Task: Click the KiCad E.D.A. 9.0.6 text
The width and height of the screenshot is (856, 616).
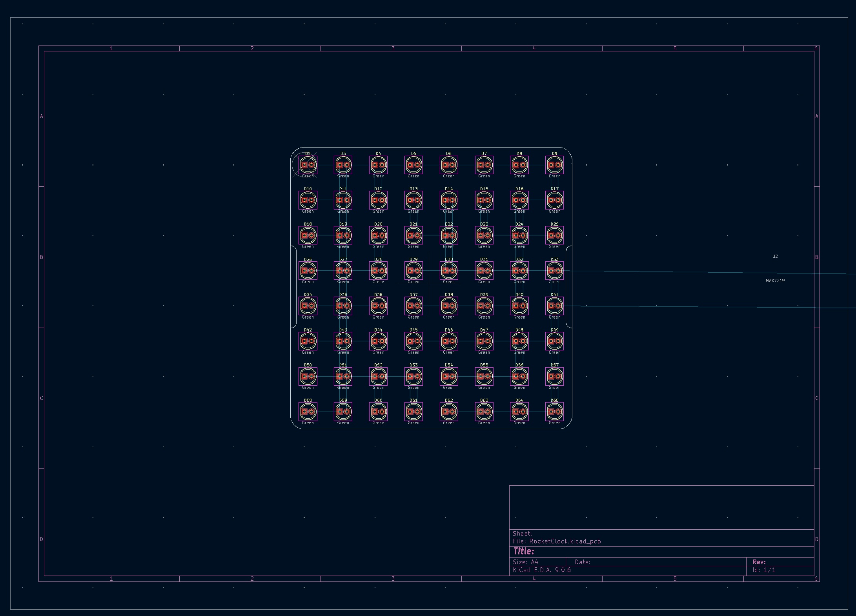Action: click(x=542, y=570)
